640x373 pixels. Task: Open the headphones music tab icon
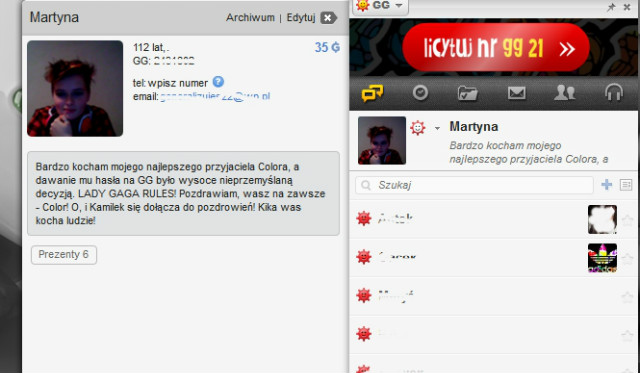(613, 93)
